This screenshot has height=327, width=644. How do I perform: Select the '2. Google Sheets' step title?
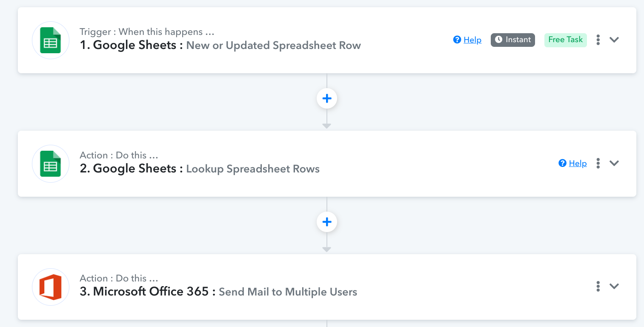tap(132, 169)
